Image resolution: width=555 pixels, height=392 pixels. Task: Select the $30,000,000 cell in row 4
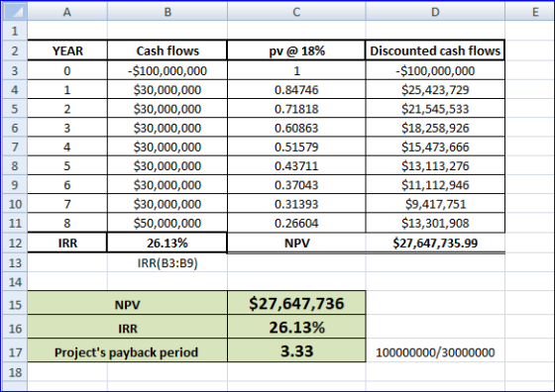(167, 89)
